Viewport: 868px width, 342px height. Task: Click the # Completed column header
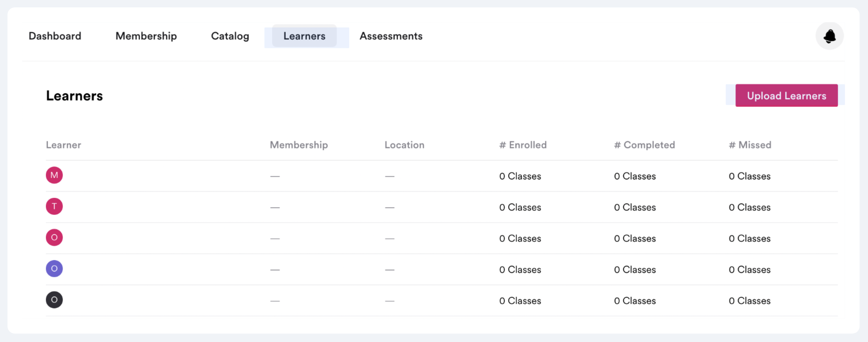click(x=644, y=145)
